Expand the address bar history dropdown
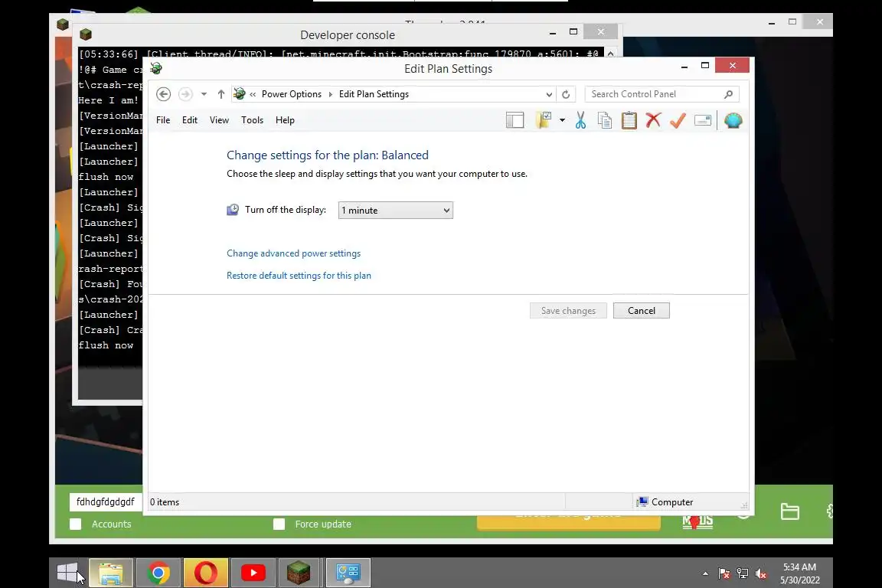Screen dimensions: 882x588 (549, 94)
